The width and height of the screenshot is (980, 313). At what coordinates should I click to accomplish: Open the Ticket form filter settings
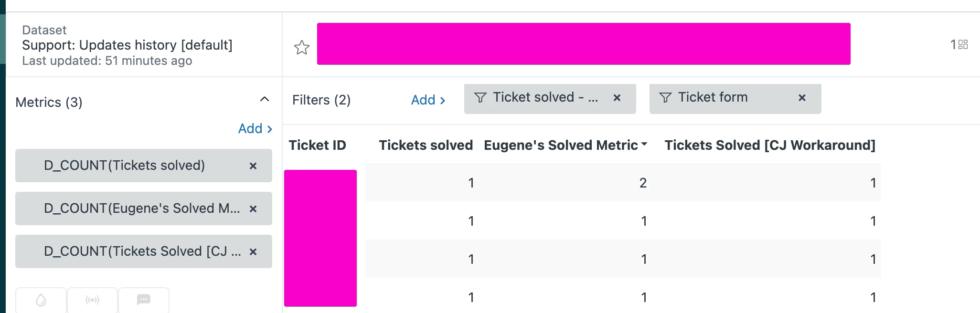pyautogui.click(x=713, y=97)
